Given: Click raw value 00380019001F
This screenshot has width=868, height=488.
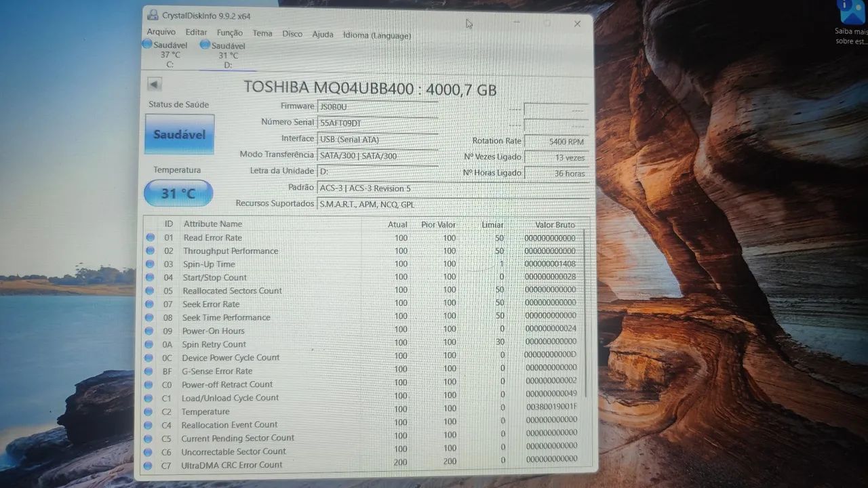Looking at the screenshot, I should (551, 407).
